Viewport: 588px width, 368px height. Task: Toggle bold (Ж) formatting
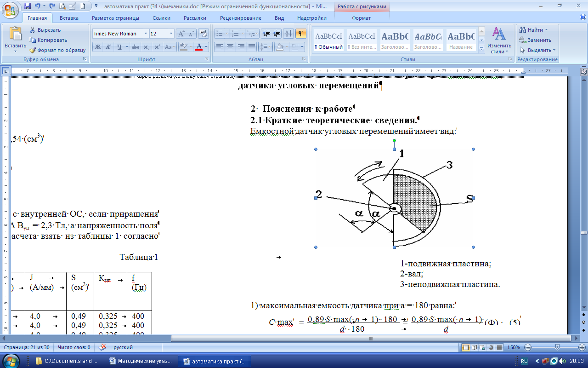coord(97,47)
